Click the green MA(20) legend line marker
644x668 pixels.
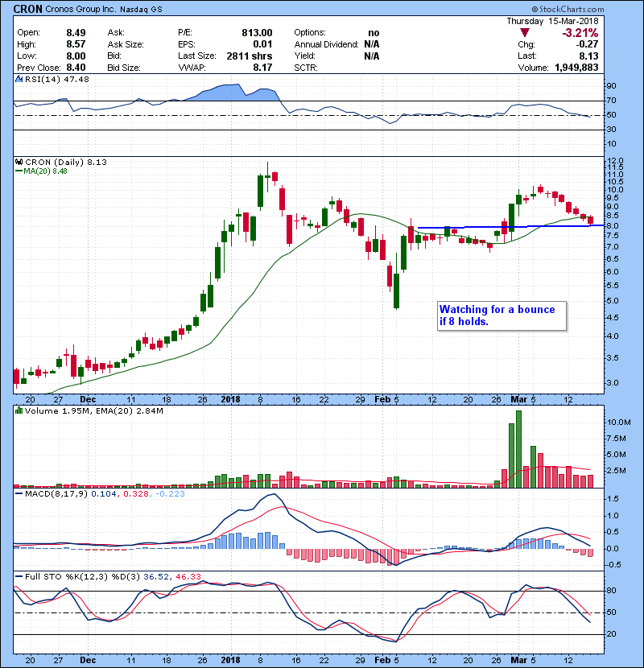pyautogui.click(x=19, y=171)
